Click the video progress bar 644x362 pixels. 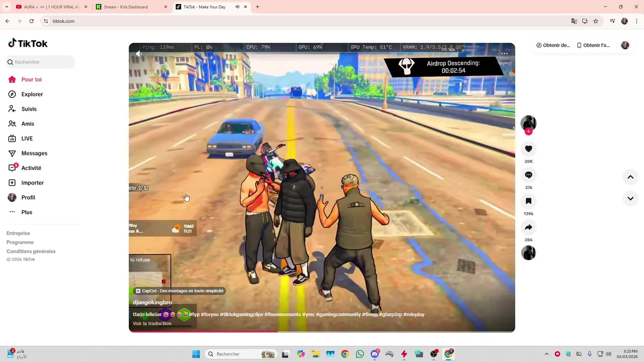pos(322,331)
